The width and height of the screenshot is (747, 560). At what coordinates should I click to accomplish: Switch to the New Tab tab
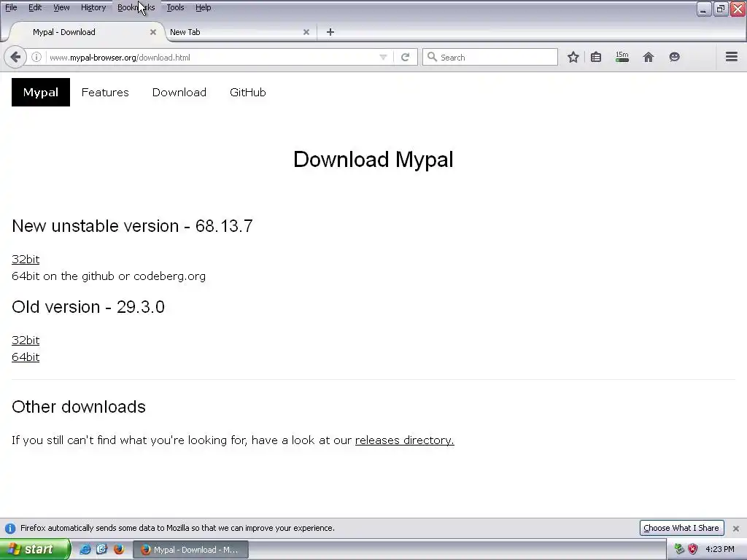coord(239,32)
